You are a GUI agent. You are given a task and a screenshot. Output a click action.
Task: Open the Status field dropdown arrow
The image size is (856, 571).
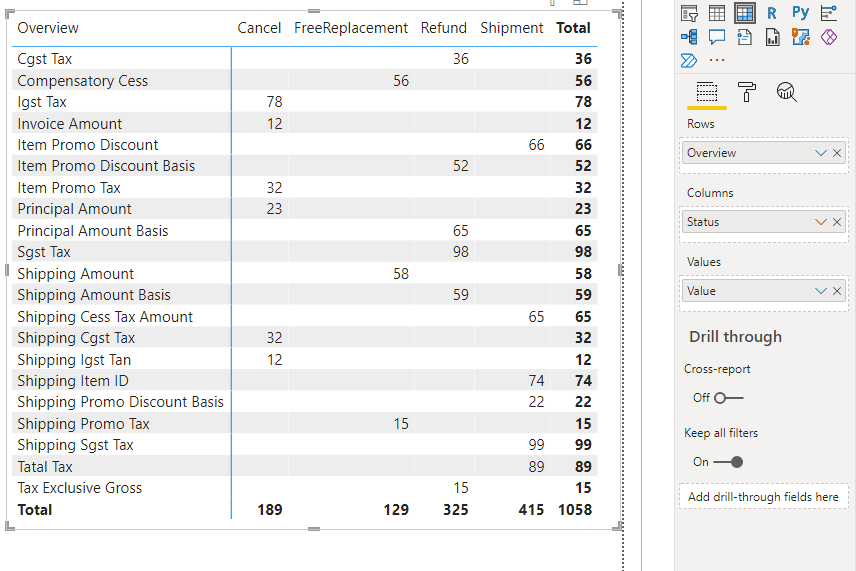821,222
